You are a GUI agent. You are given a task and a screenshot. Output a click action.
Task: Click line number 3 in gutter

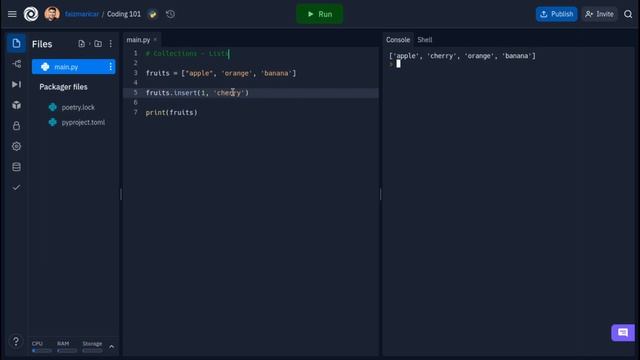click(136, 73)
